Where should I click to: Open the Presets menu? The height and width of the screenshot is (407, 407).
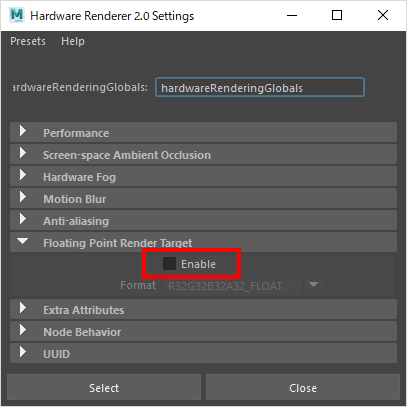coord(28,41)
